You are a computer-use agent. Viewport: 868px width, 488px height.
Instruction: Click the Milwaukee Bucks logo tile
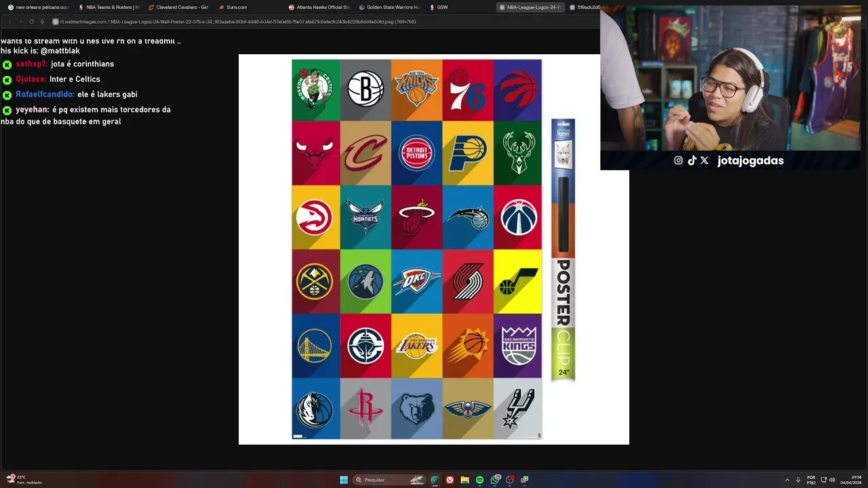(518, 152)
